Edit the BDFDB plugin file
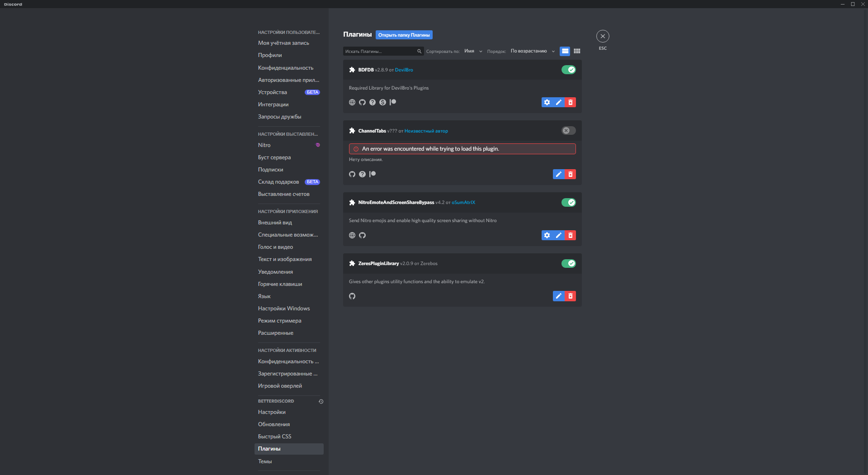 (x=559, y=102)
